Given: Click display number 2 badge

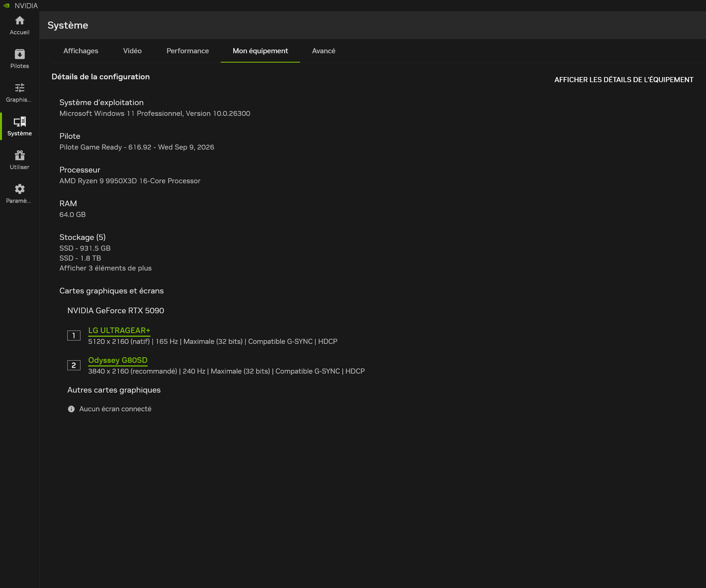Looking at the screenshot, I should click(x=74, y=365).
